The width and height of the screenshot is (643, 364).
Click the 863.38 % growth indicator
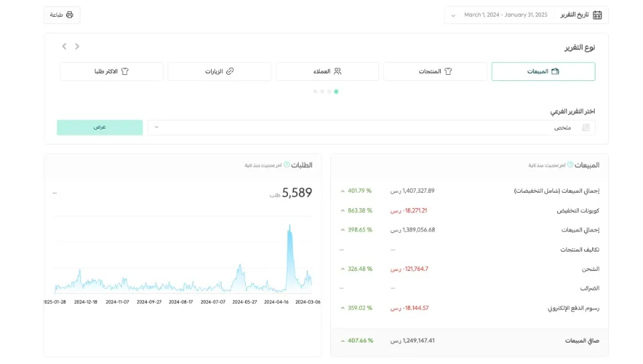point(356,211)
